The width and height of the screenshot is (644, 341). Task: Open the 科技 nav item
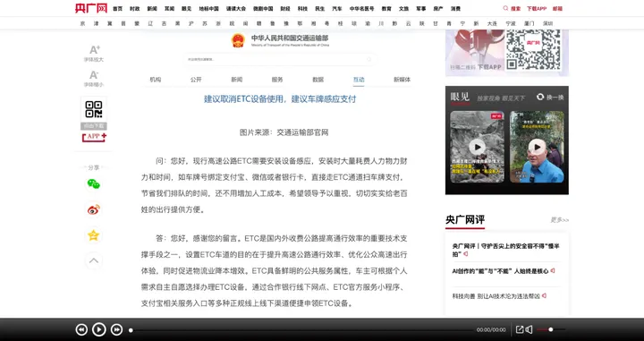[302, 9]
